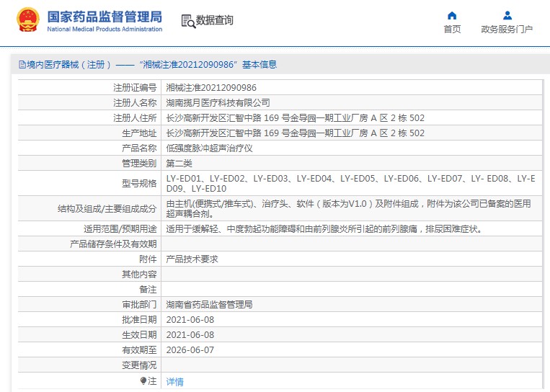
Task: Click the lightbulb icon beside 注
Action: pos(143,380)
